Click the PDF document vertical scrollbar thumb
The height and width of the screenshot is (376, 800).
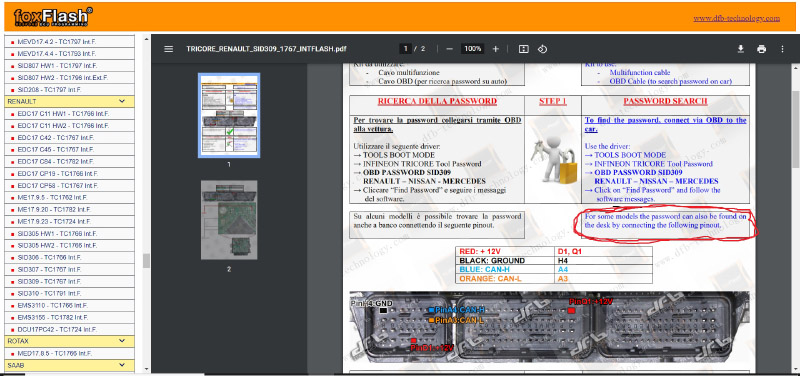(795, 129)
